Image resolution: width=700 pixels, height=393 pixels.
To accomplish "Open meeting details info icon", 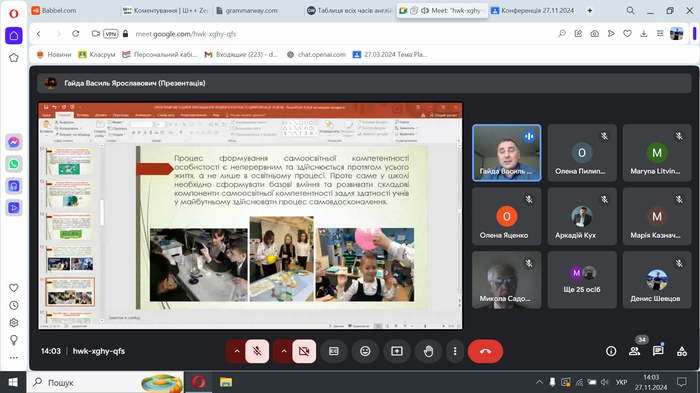I will click(x=611, y=351).
